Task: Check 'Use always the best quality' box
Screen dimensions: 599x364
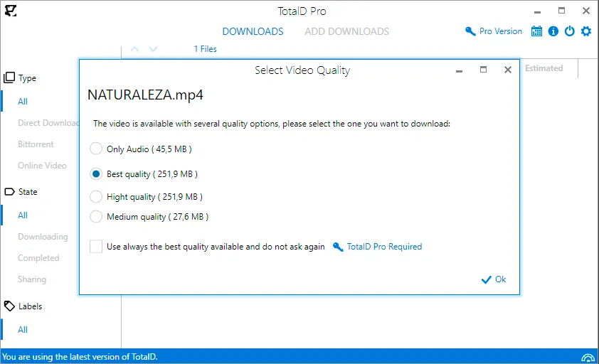Action: [x=96, y=247]
